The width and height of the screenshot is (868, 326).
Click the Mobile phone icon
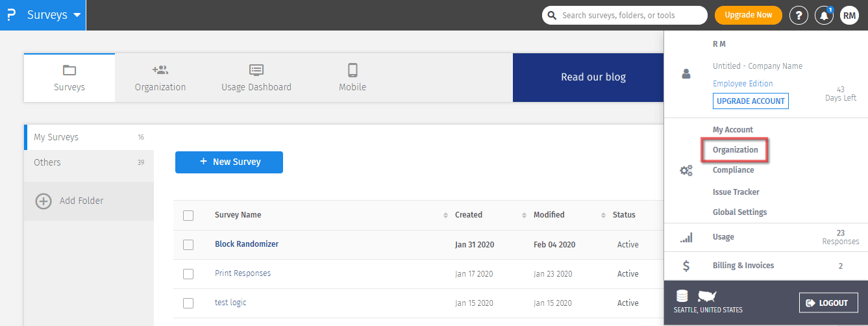(353, 70)
